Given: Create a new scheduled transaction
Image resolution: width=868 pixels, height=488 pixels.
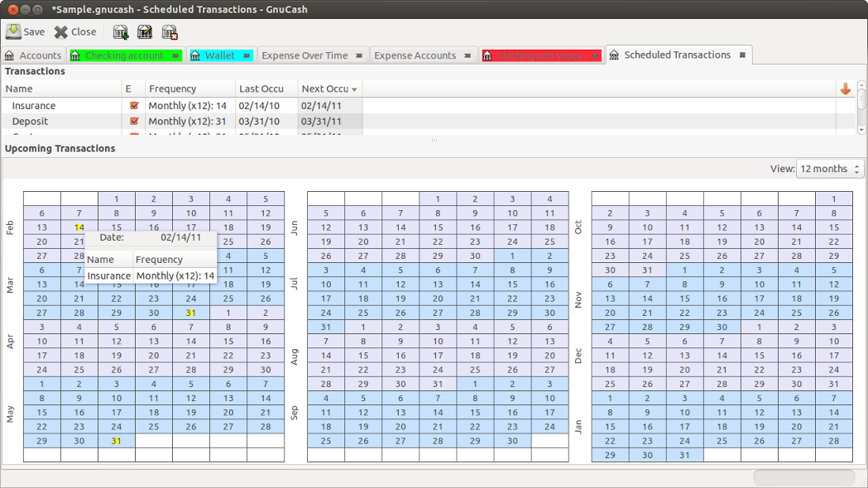Looking at the screenshot, I should tap(121, 32).
